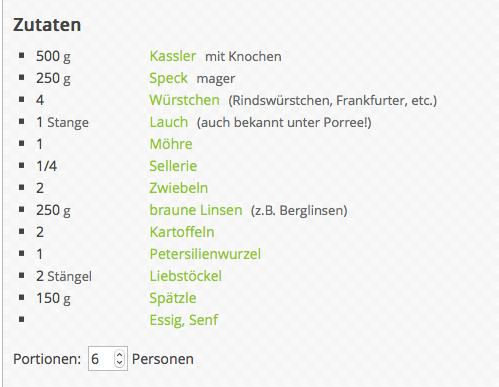Open the Möhre link

tap(171, 144)
